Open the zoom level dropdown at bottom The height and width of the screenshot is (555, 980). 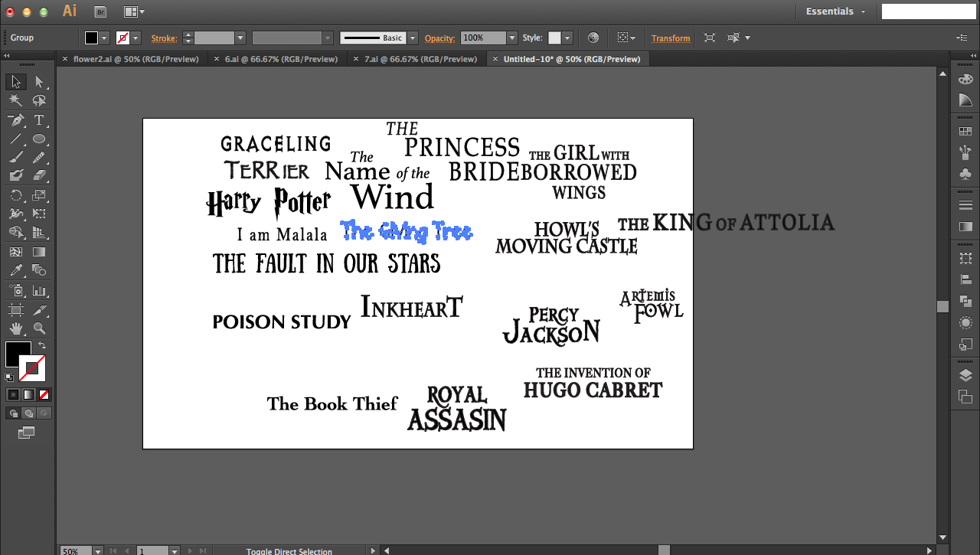tap(97, 550)
